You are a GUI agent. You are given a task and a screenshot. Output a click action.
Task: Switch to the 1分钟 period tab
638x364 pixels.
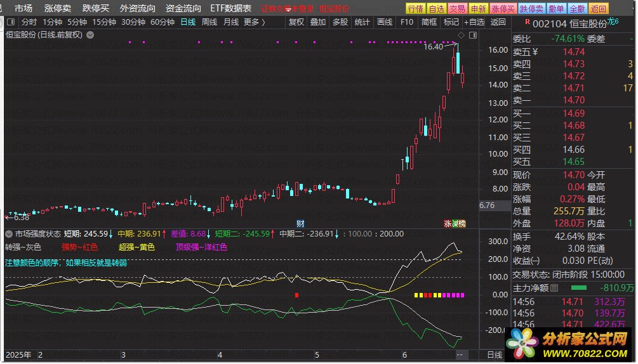coord(52,22)
